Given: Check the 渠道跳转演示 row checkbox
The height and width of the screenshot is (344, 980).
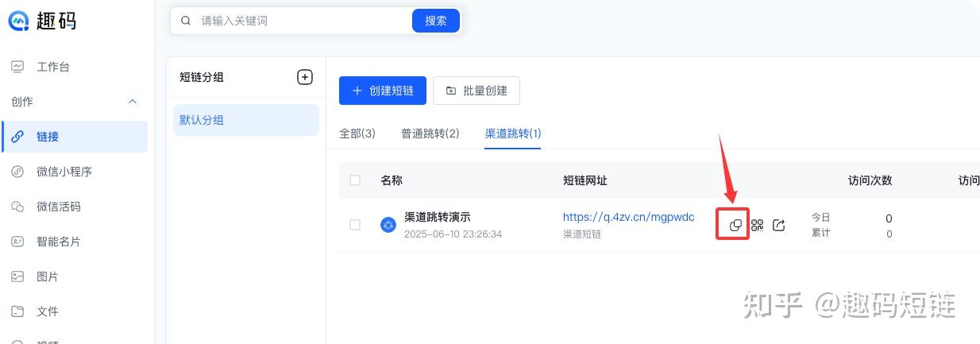Looking at the screenshot, I should click(x=355, y=225).
